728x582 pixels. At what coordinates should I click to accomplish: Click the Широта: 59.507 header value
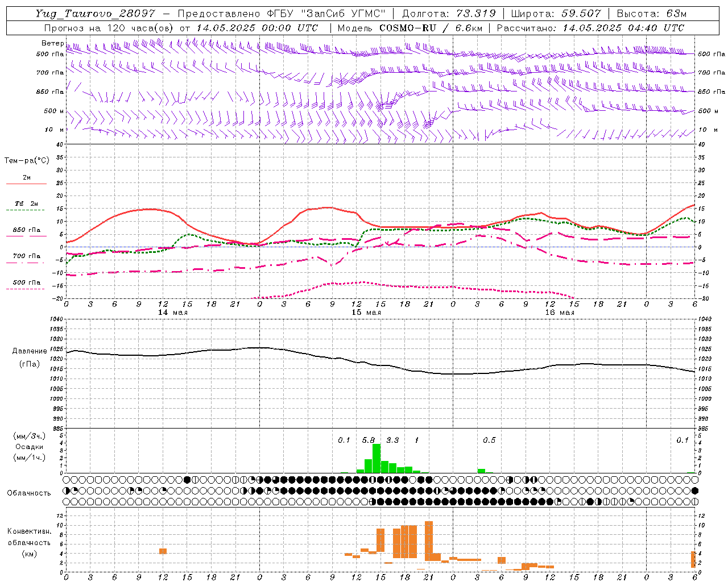(556, 14)
